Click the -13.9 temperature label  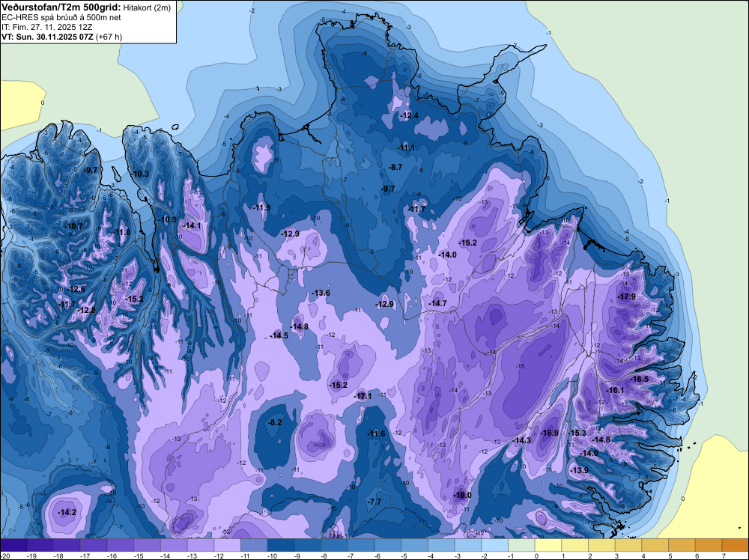coord(580,470)
